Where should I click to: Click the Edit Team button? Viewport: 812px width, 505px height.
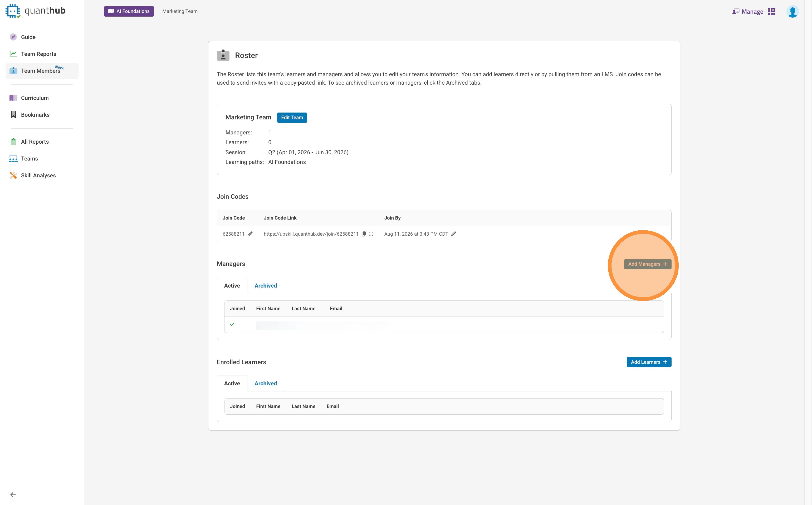(x=292, y=118)
